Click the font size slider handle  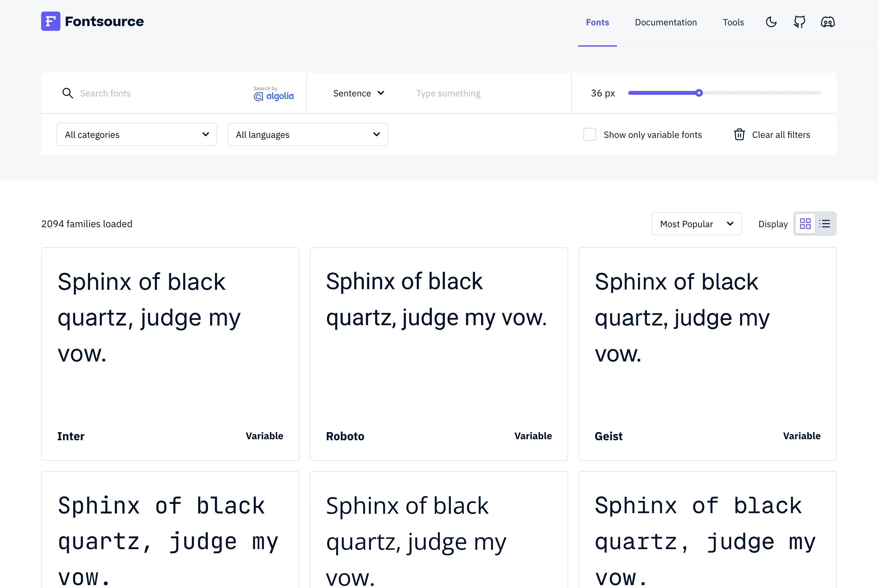[699, 93]
